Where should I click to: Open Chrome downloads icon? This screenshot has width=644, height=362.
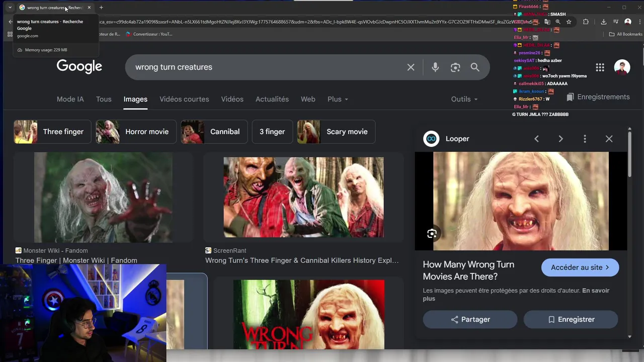point(603,22)
